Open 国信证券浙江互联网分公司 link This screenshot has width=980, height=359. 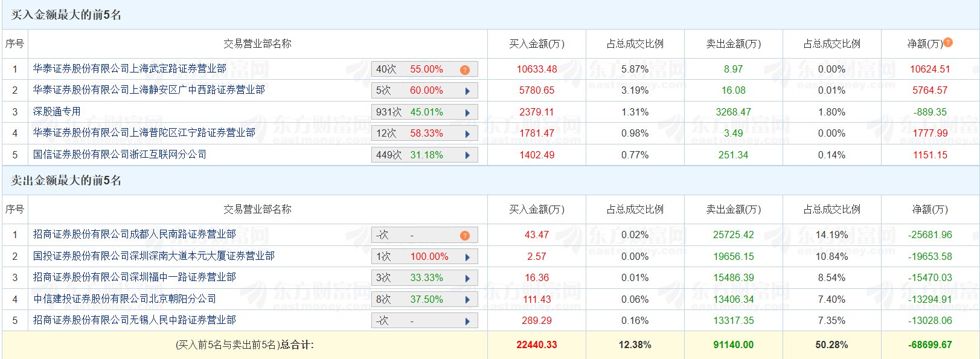[x=120, y=155]
